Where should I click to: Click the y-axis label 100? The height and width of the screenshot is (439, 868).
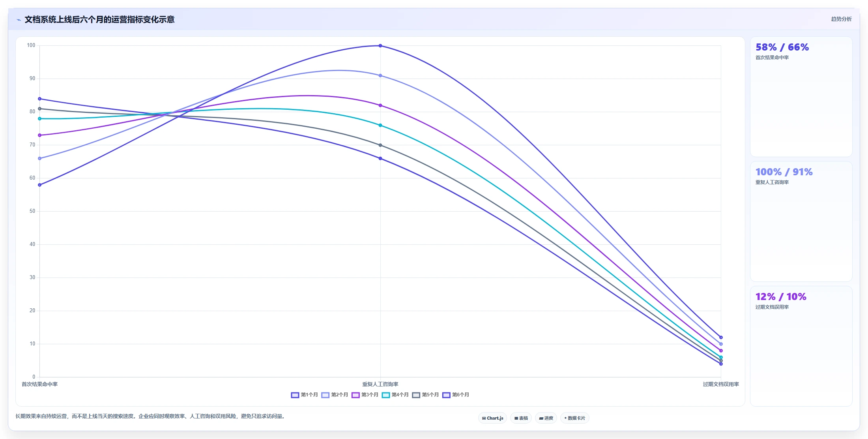pyautogui.click(x=31, y=45)
